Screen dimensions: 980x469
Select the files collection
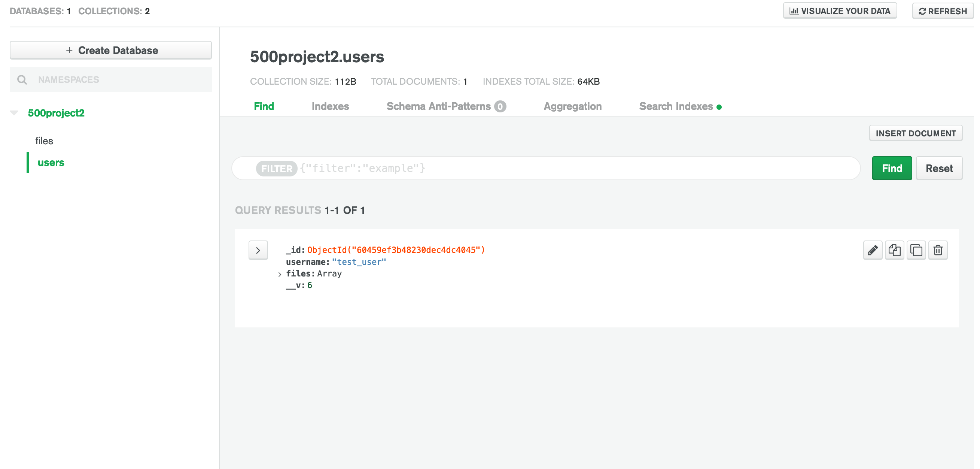(x=44, y=141)
